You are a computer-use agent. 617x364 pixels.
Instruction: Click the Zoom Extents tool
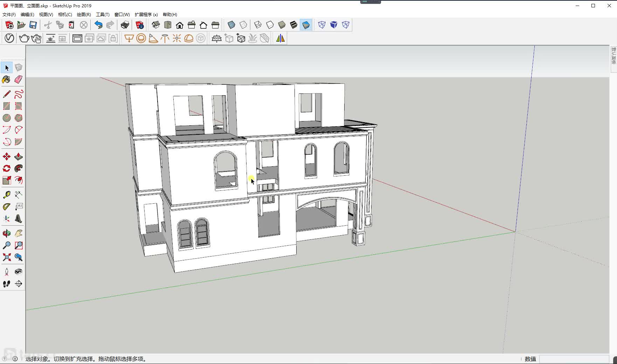tap(6, 257)
